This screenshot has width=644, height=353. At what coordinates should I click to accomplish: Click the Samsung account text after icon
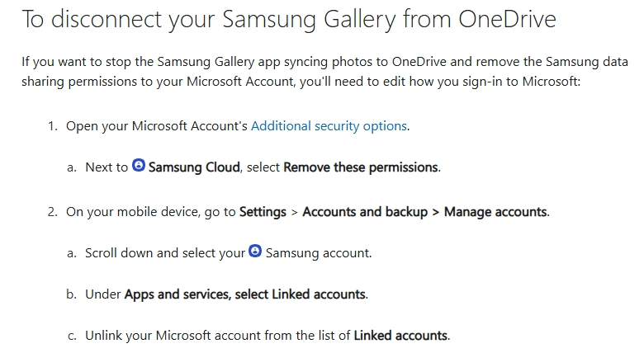coord(318,253)
